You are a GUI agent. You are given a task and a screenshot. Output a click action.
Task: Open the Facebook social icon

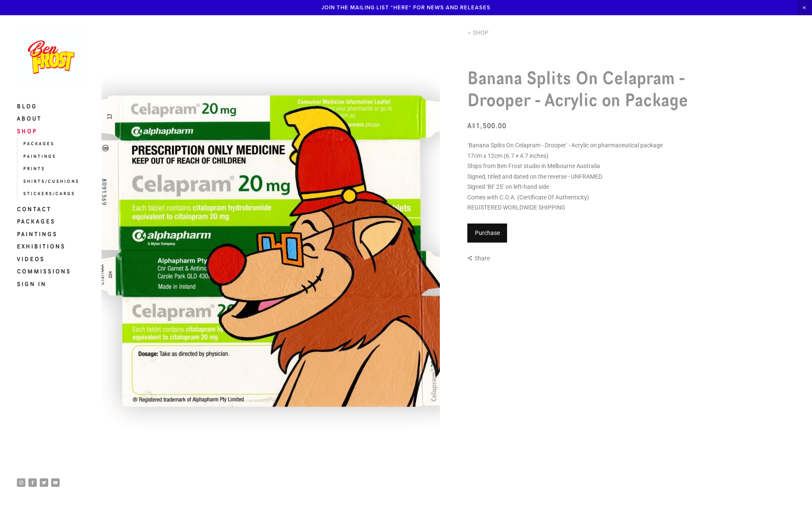point(33,483)
